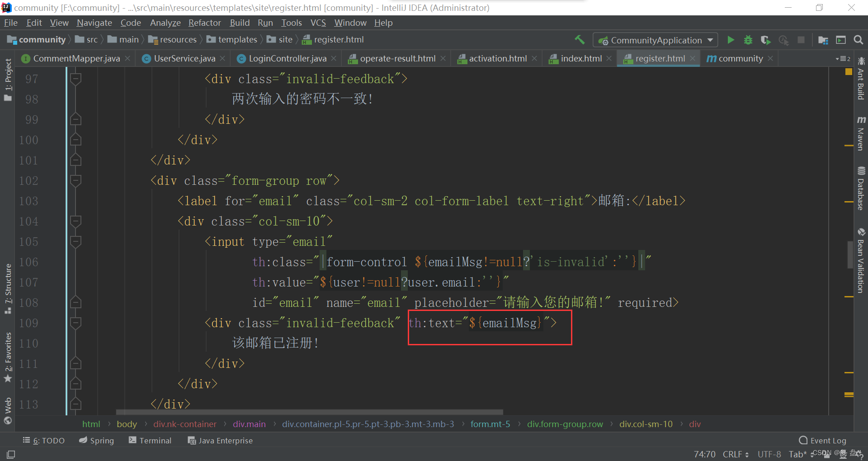Click the toolbar window layout icon
Viewport: 868px width, 461px height.
point(841,40)
